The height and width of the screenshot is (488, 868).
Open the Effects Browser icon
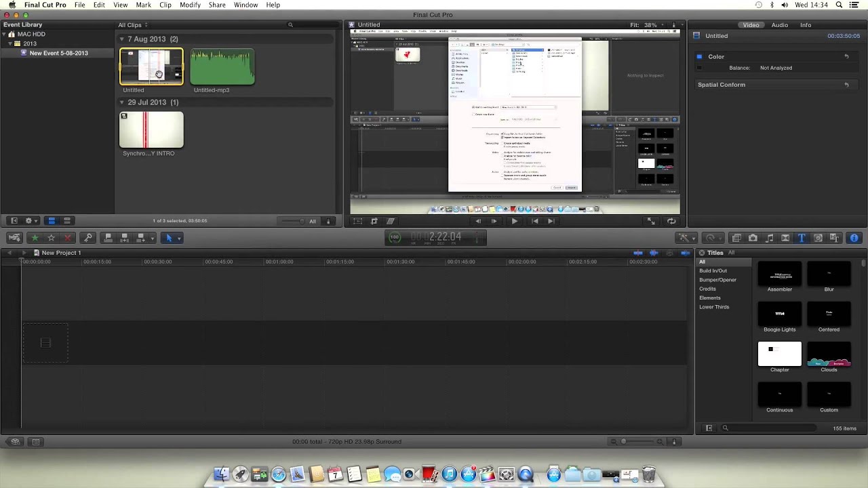pyautogui.click(x=736, y=238)
